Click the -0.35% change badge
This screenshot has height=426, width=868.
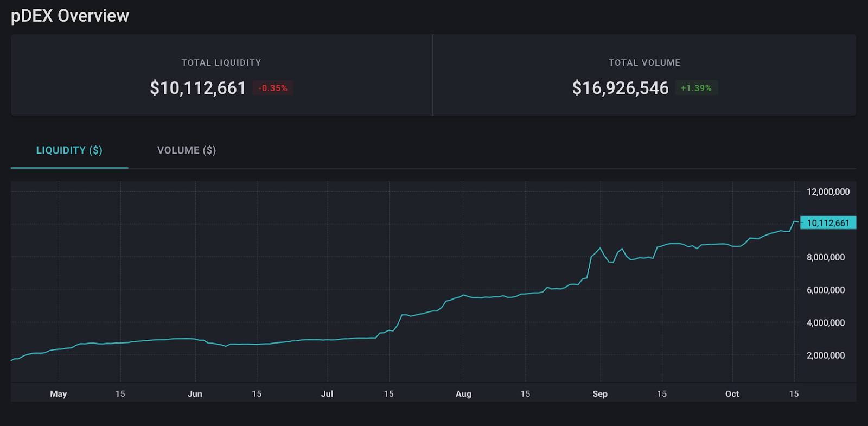pos(273,88)
